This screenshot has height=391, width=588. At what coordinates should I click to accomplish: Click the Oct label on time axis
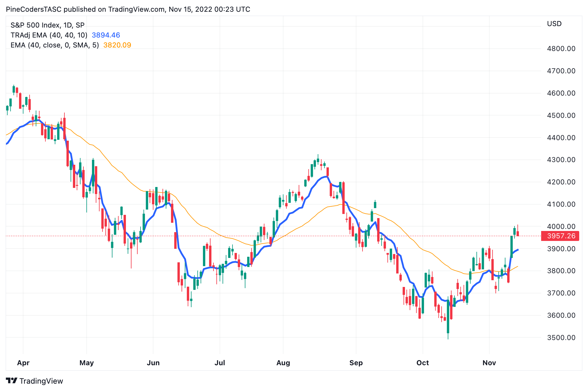pyautogui.click(x=423, y=363)
